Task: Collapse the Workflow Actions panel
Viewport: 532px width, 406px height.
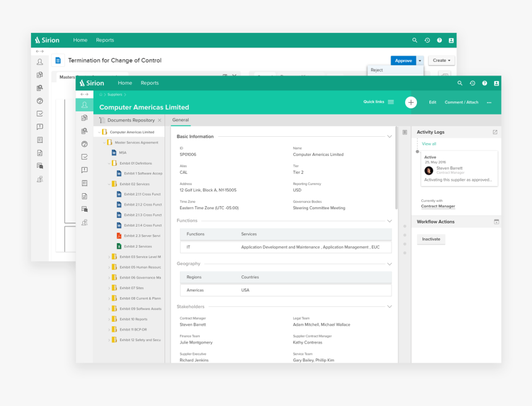Action: (x=496, y=222)
